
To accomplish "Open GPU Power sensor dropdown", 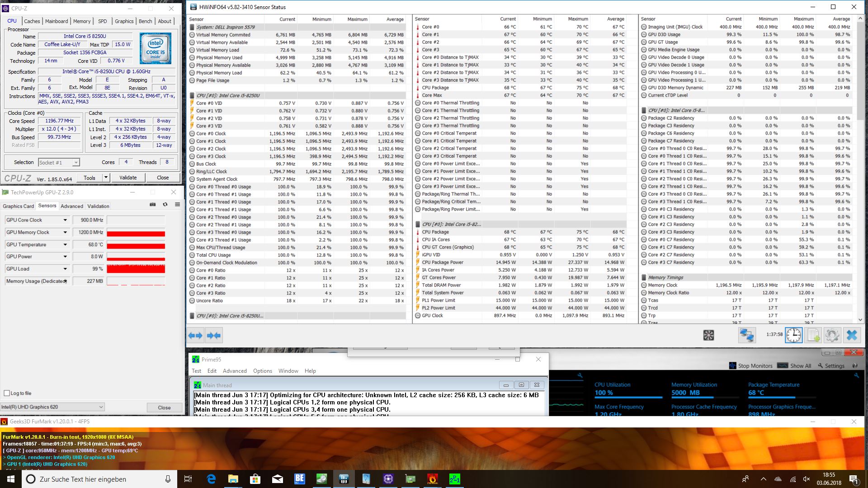I will (x=65, y=257).
